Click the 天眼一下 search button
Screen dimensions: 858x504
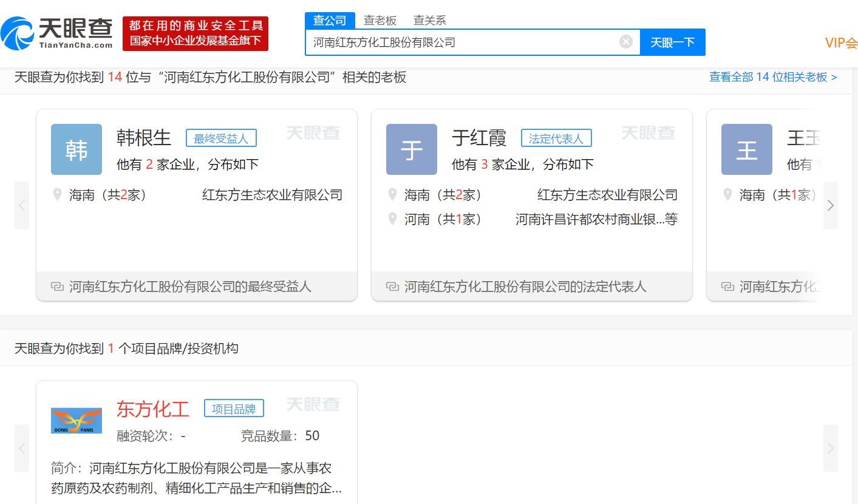tap(673, 43)
